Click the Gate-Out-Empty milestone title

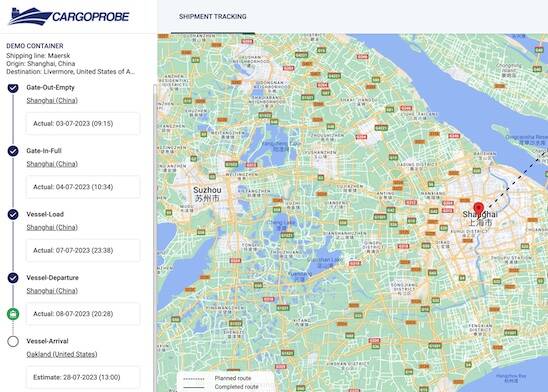coord(51,87)
